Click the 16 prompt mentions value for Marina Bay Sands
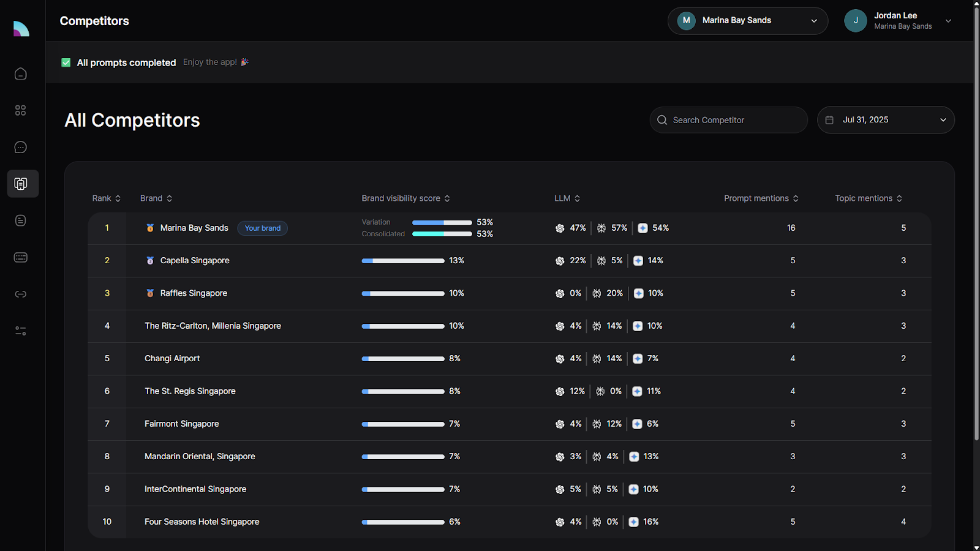 [791, 228]
